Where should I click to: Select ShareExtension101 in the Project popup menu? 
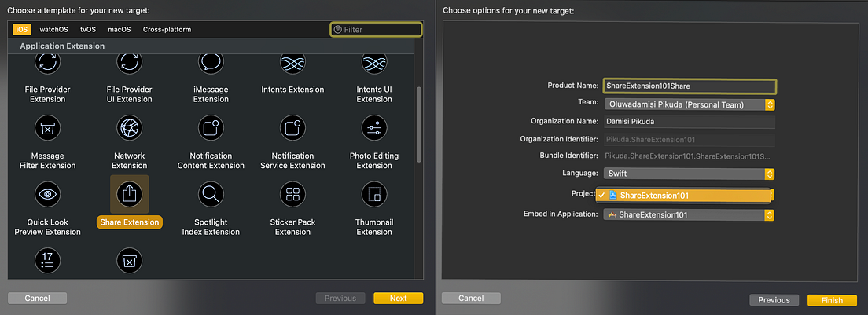pyautogui.click(x=683, y=195)
